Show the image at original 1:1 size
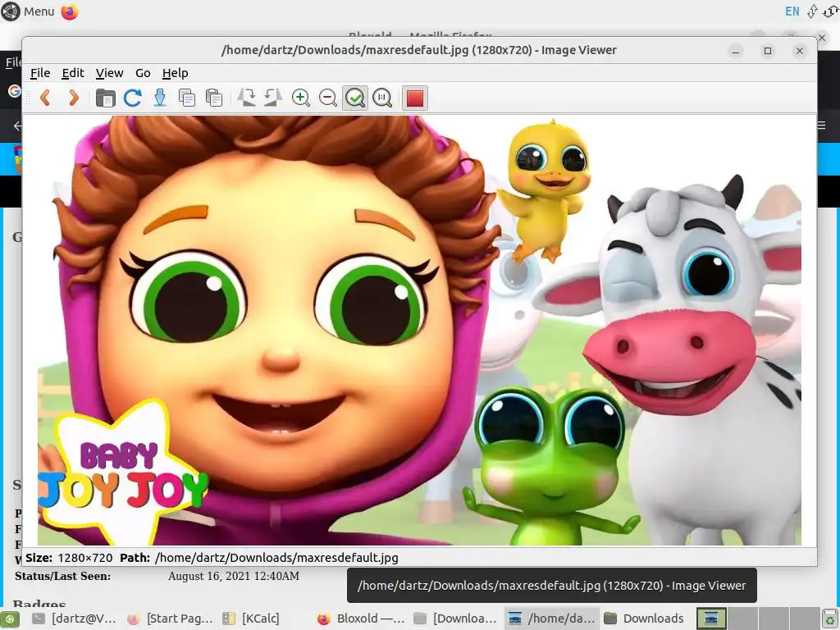 [382, 98]
